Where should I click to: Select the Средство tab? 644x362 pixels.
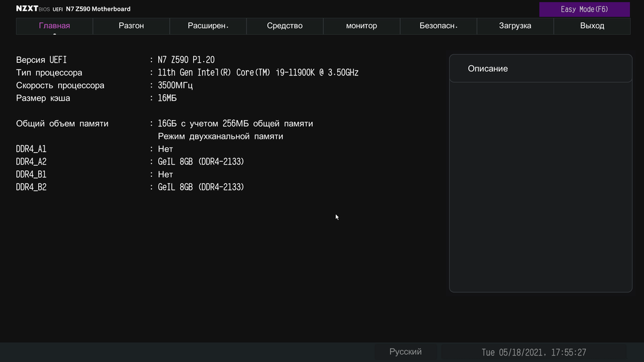285,26
